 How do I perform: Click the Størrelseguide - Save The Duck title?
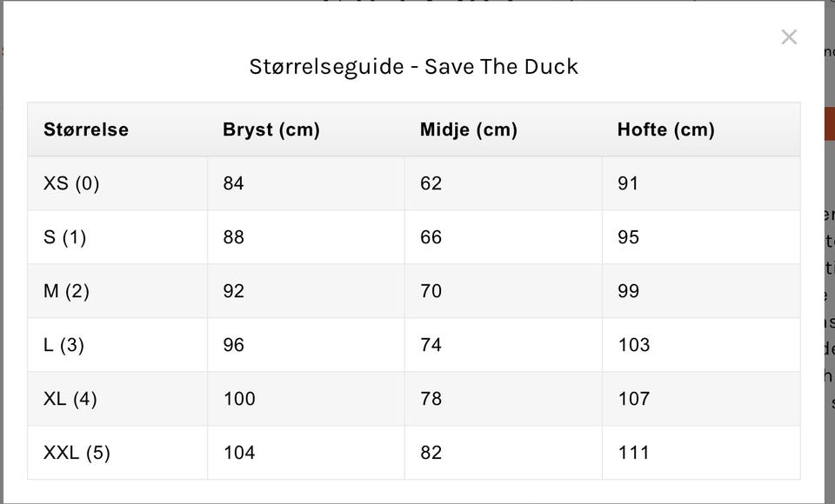point(413,67)
